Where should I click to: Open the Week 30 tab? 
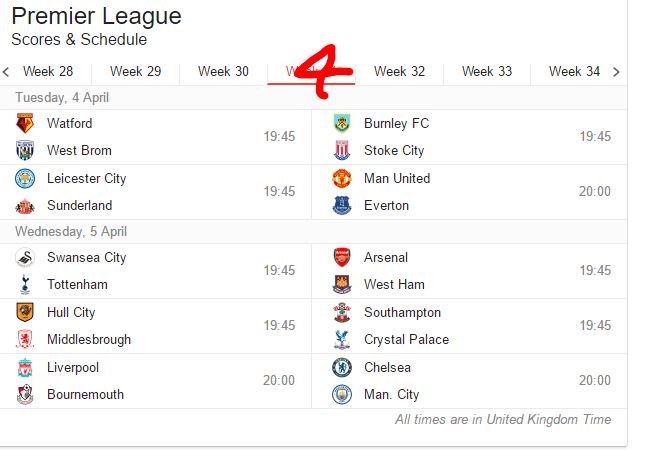point(223,71)
